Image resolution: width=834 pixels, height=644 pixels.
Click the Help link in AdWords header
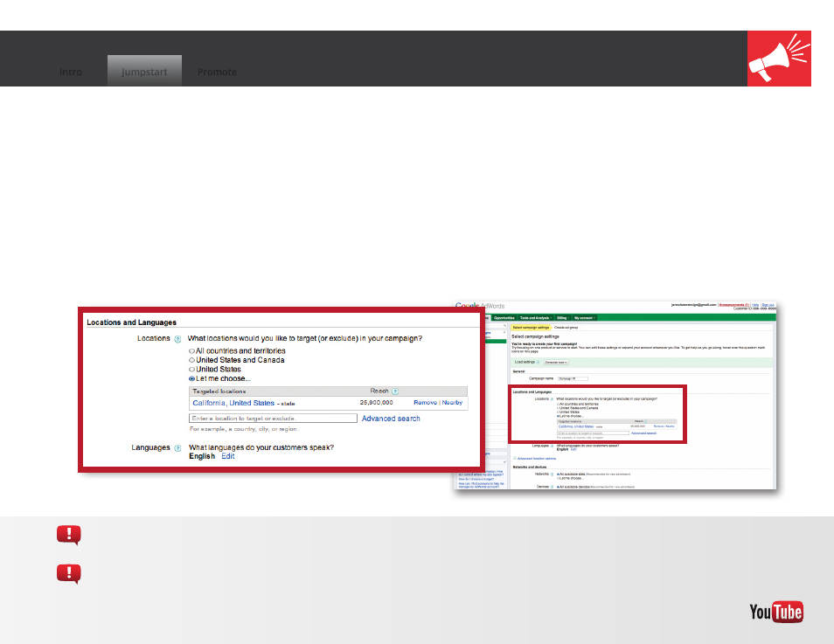pos(755,305)
